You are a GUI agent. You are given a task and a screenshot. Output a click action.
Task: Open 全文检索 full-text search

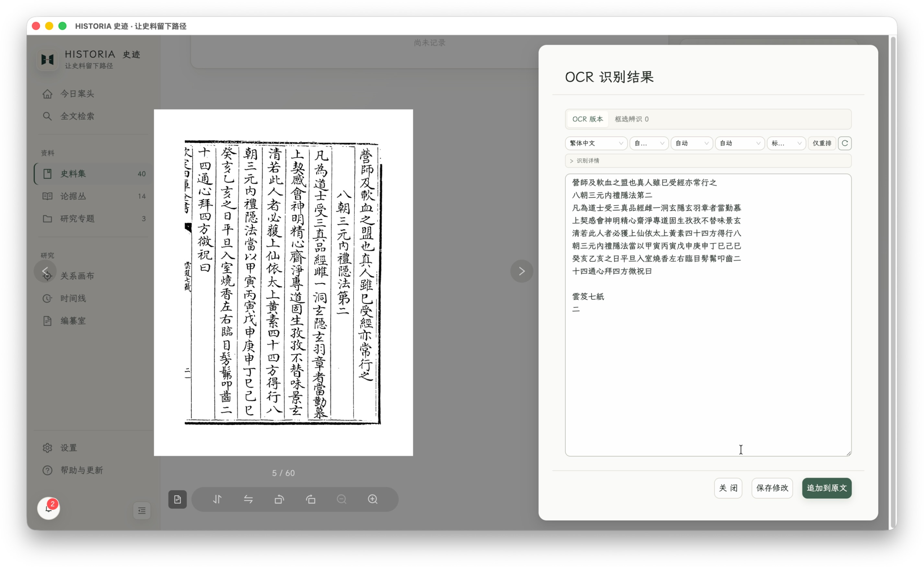click(x=93, y=116)
